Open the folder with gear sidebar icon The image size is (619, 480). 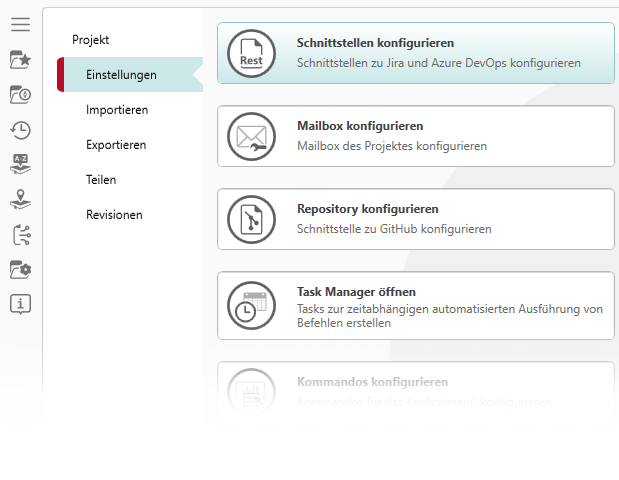click(21, 270)
